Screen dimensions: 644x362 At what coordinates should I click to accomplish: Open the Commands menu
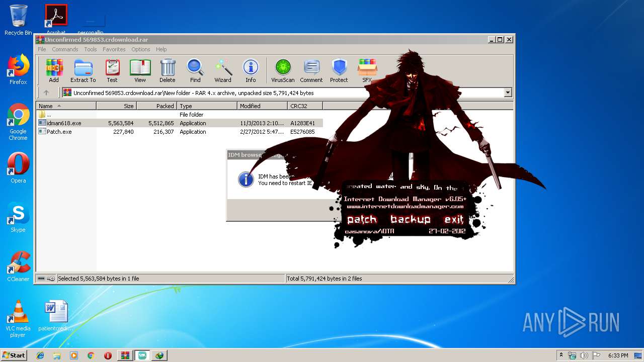65,49
